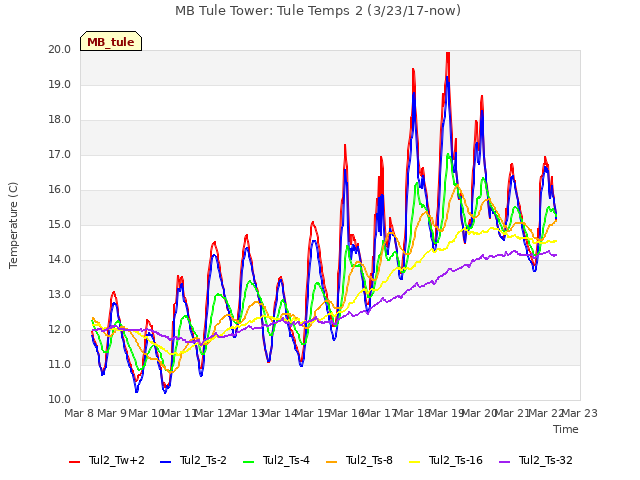Click the 17.0 y-axis tick label
This screenshot has width=640, height=480.
click(x=60, y=155)
